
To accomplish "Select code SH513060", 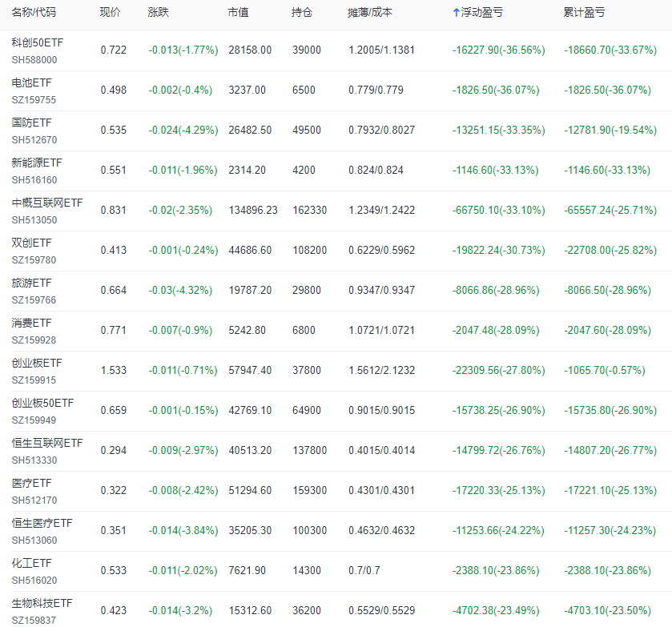I will point(34,541).
